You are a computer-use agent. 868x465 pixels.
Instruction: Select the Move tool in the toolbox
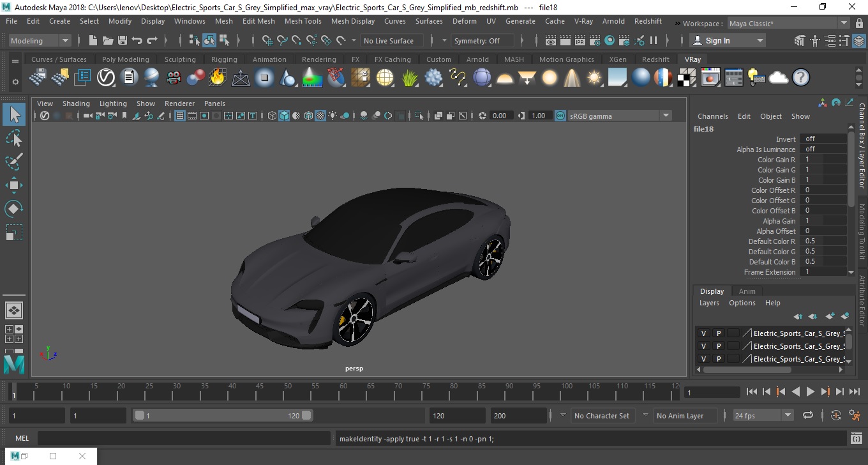pyautogui.click(x=14, y=185)
